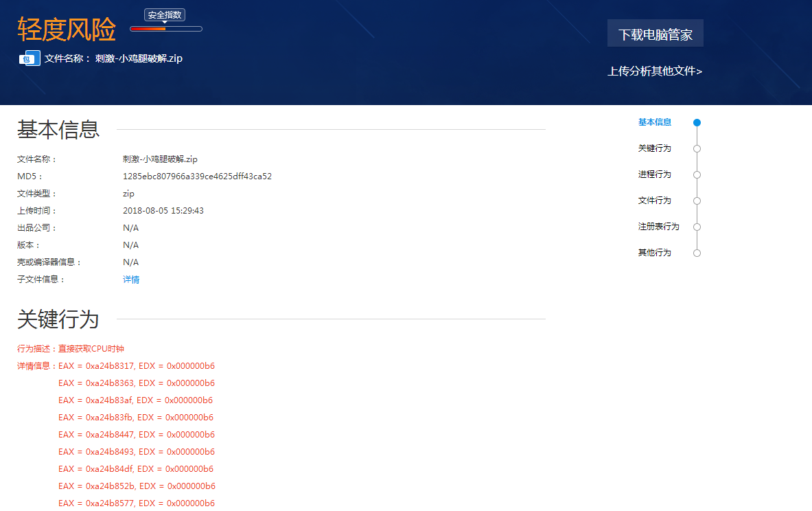This screenshot has height=511, width=812.
Task: Open the 详情 sub-file info link
Action: (x=131, y=280)
